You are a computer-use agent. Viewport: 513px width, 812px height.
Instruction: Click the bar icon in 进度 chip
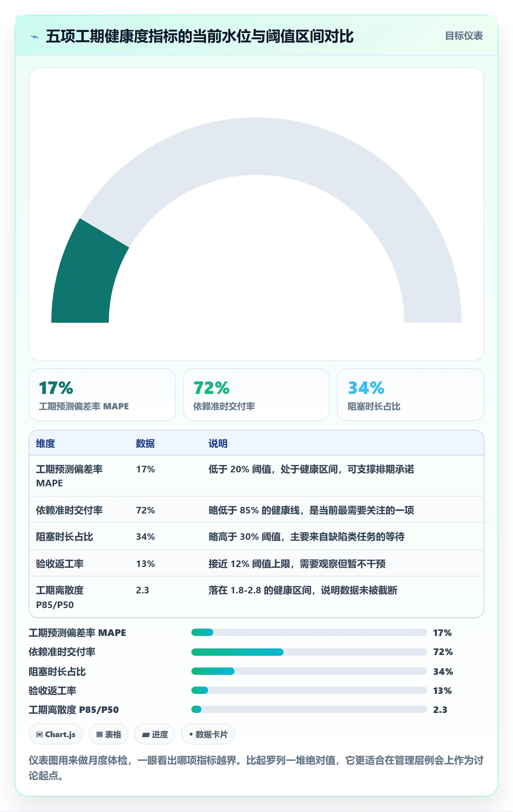tap(146, 735)
